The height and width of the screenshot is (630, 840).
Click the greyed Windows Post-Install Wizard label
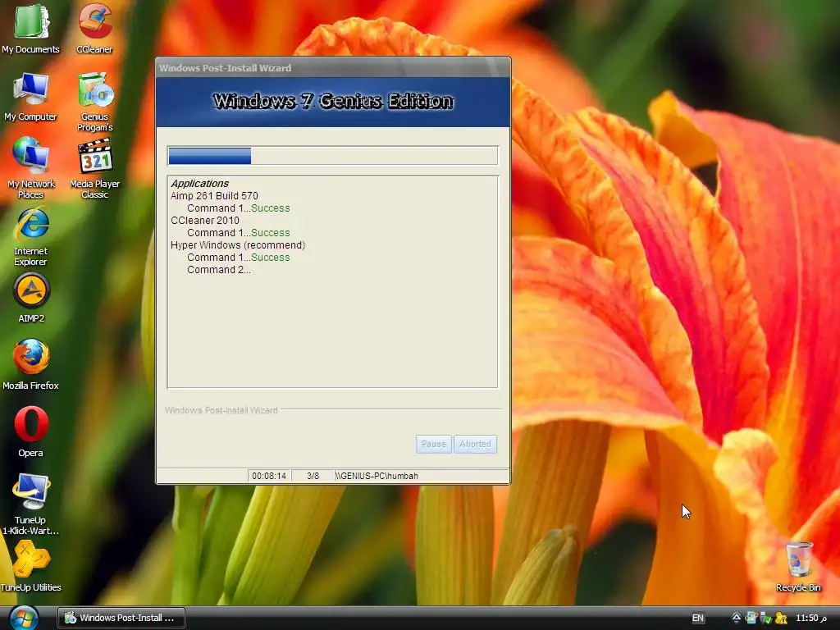coord(221,410)
